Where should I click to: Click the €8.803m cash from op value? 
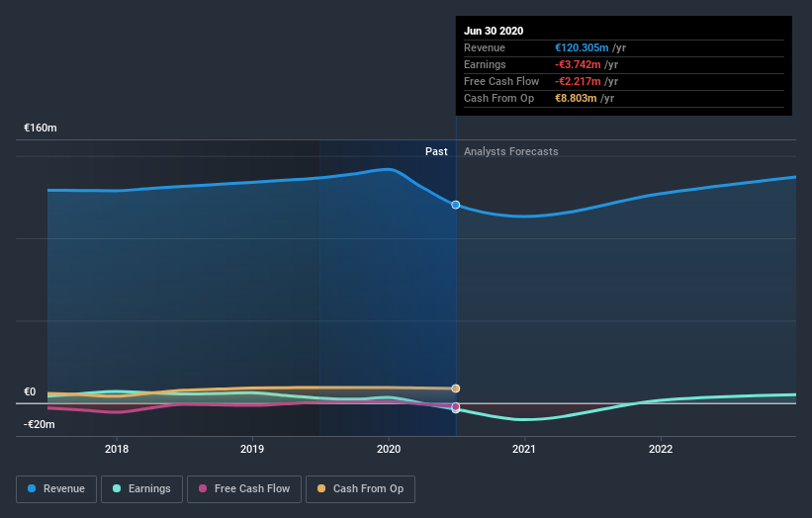coord(576,98)
